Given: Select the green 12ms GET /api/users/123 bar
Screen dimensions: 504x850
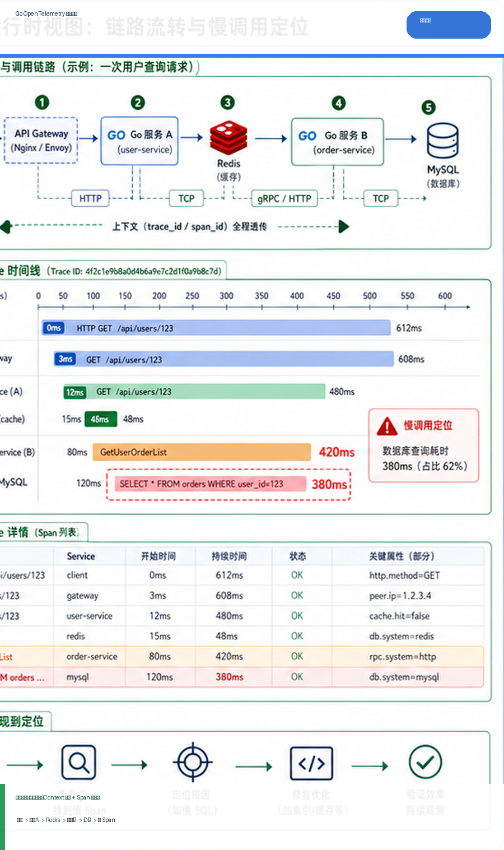Looking at the screenshot, I should coord(194,392).
